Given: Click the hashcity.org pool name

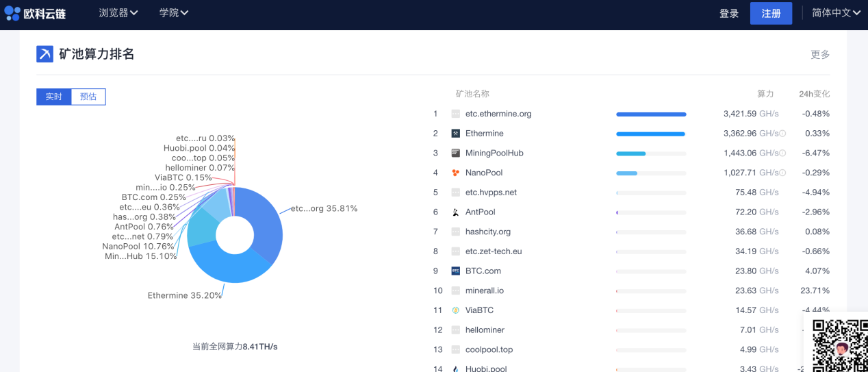Looking at the screenshot, I should click(x=488, y=232).
